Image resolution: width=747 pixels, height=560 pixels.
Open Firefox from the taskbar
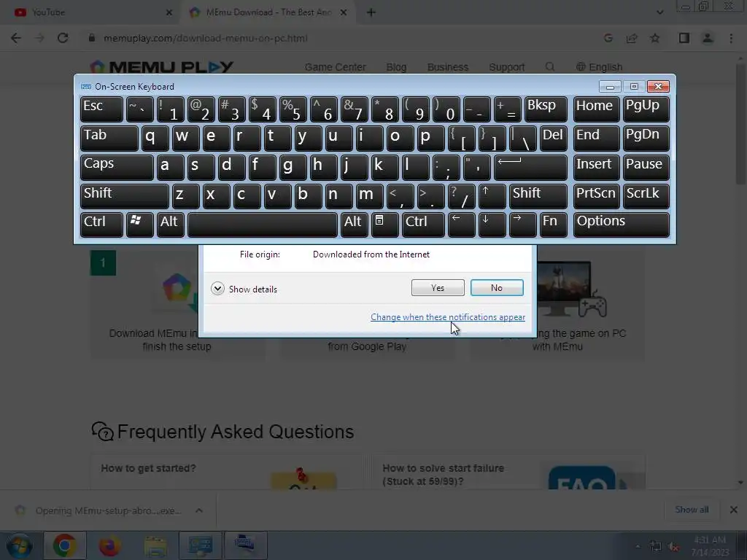point(109,545)
